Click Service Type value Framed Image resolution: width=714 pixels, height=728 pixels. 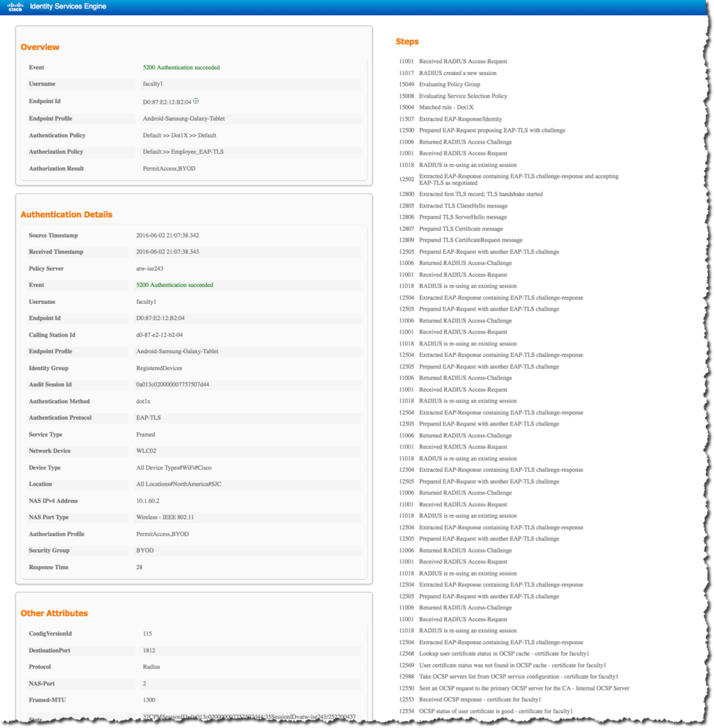[146, 434]
